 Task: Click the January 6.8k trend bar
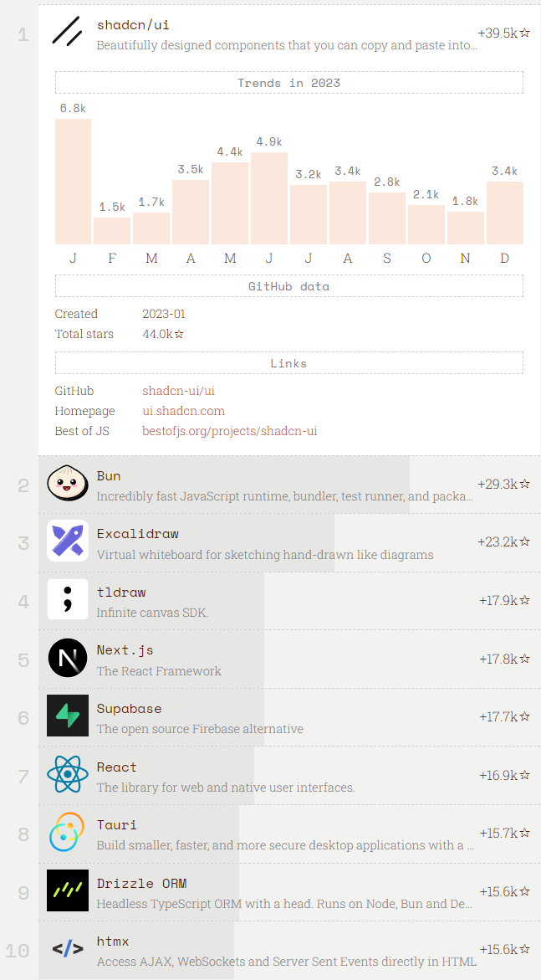pyautogui.click(x=73, y=182)
